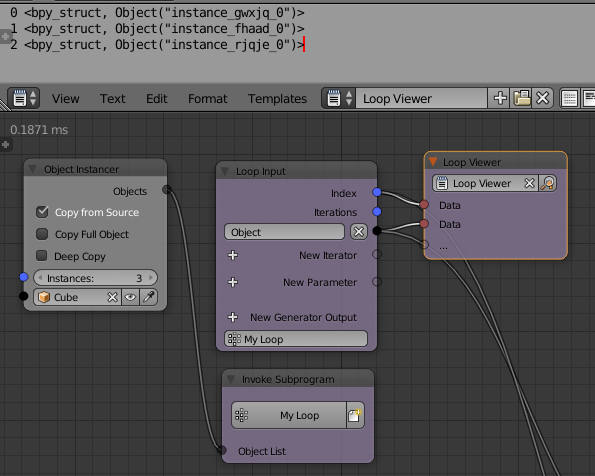Click the Instances value field
The width and height of the screenshot is (595, 476).
(x=95, y=278)
